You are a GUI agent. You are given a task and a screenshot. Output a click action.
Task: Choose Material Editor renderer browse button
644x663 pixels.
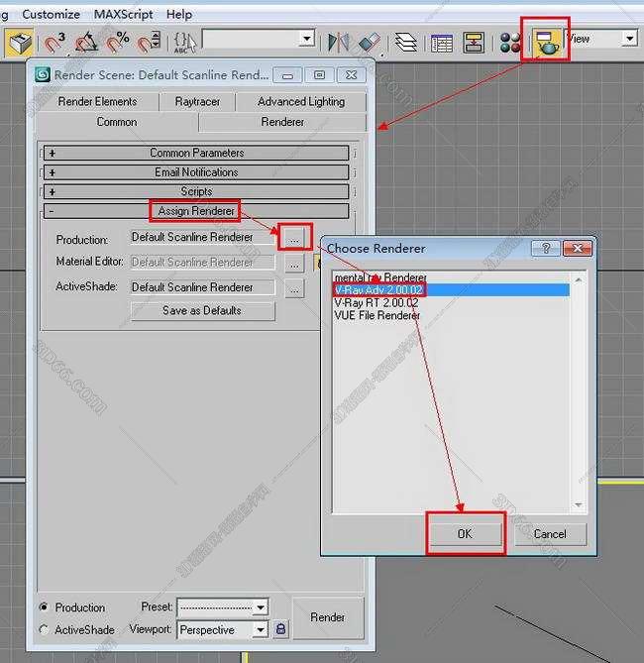pyautogui.click(x=294, y=265)
